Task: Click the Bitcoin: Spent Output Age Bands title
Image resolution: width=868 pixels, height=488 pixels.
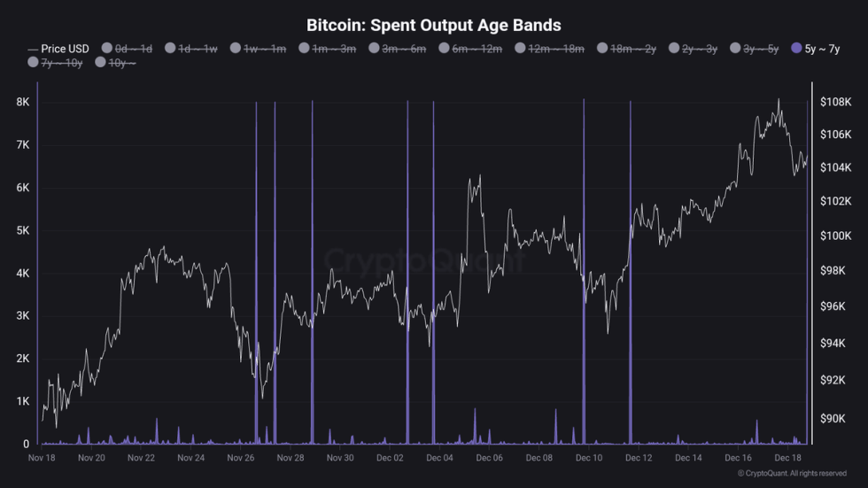Action: coord(434,25)
